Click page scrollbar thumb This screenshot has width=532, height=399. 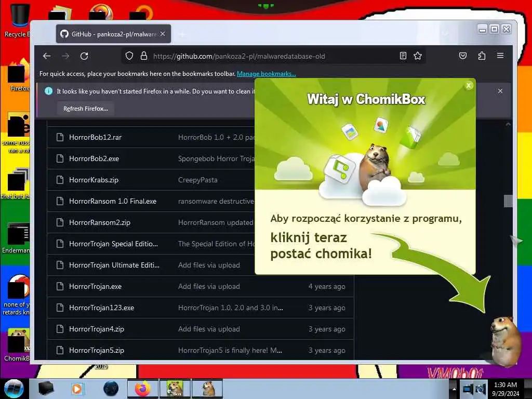coord(508,201)
